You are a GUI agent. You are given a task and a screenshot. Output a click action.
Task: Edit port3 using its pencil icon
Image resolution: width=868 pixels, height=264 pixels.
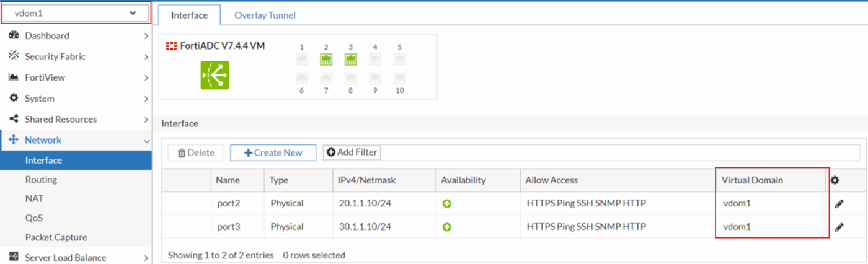click(839, 227)
